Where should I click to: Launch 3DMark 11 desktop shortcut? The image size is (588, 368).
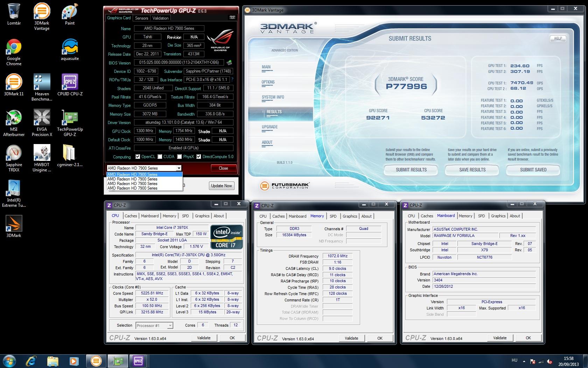pyautogui.click(x=14, y=85)
